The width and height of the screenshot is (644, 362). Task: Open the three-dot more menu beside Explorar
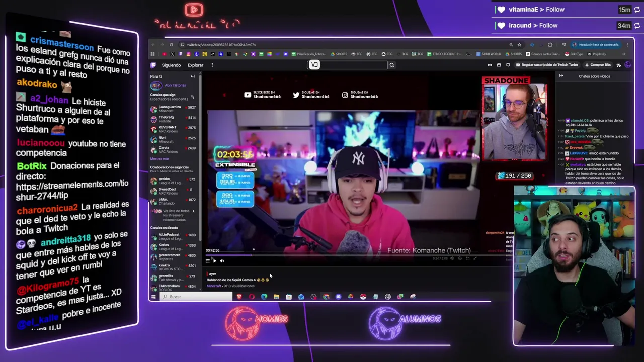[212, 65]
